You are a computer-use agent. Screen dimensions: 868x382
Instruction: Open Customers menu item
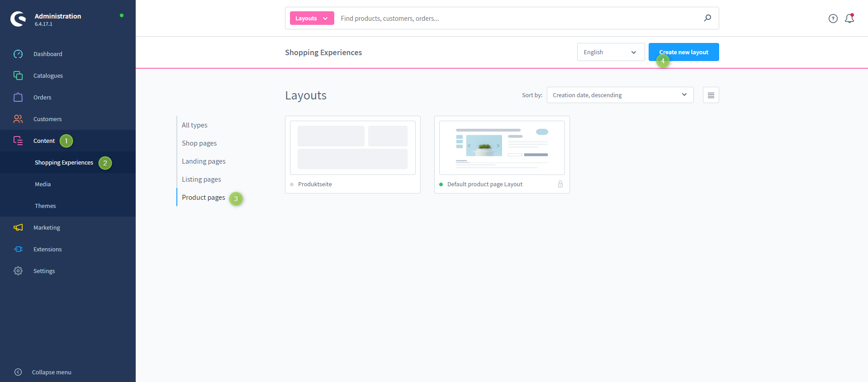[47, 119]
